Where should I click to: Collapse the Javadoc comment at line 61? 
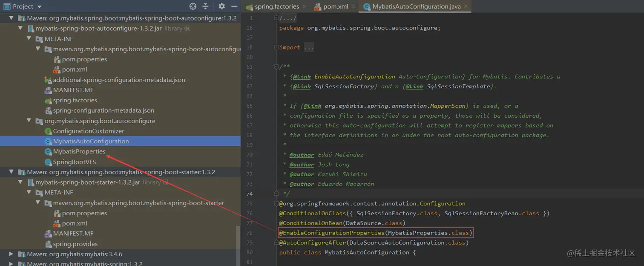tap(276, 67)
